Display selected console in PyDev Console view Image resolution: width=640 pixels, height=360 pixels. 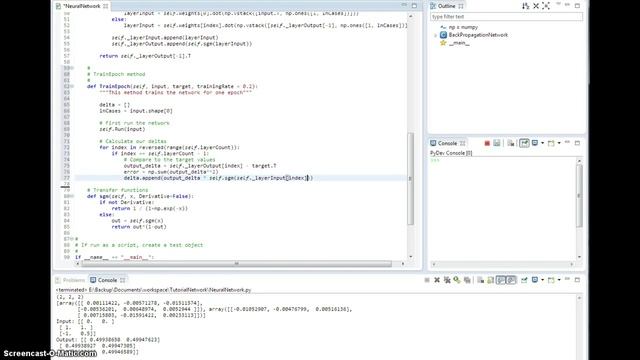[535, 143]
